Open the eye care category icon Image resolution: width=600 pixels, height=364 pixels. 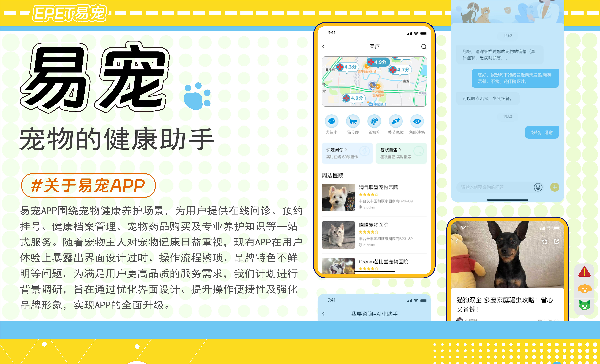(417, 122)
